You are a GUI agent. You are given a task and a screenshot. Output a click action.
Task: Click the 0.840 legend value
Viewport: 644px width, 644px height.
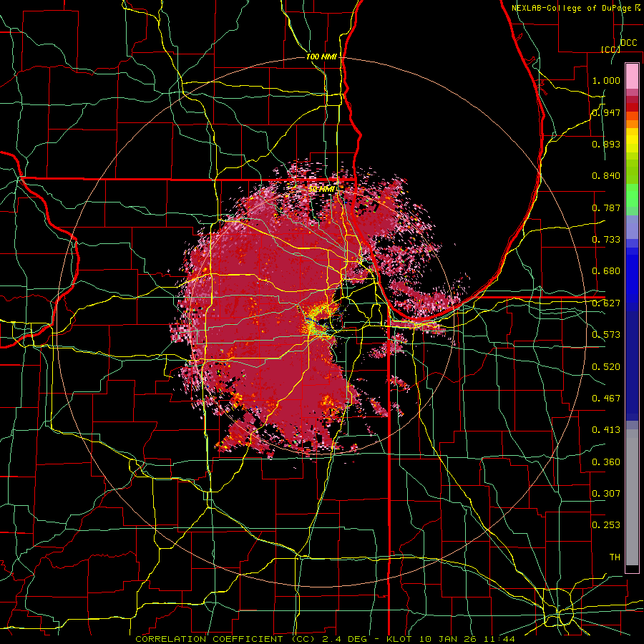coord(606,176)
